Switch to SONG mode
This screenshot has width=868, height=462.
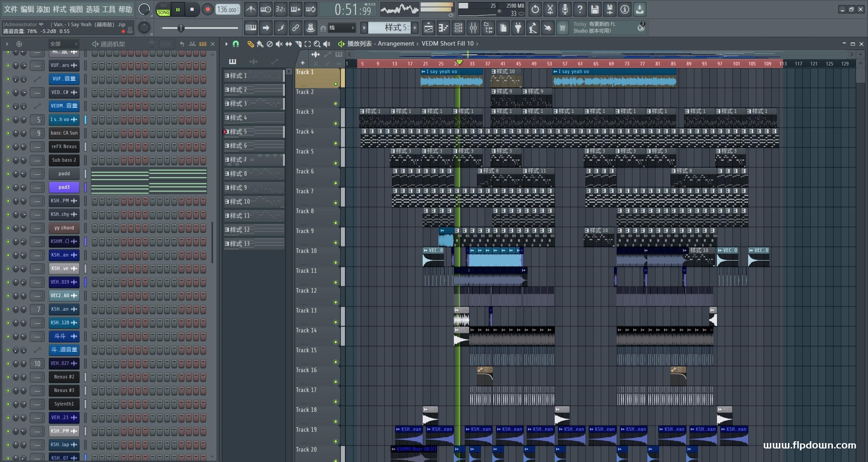coord(163,13)
